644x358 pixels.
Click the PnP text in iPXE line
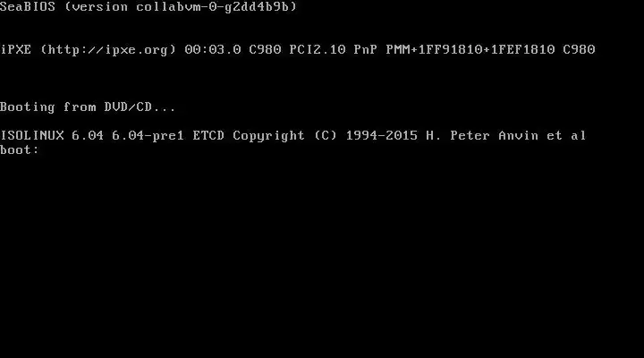365,49
